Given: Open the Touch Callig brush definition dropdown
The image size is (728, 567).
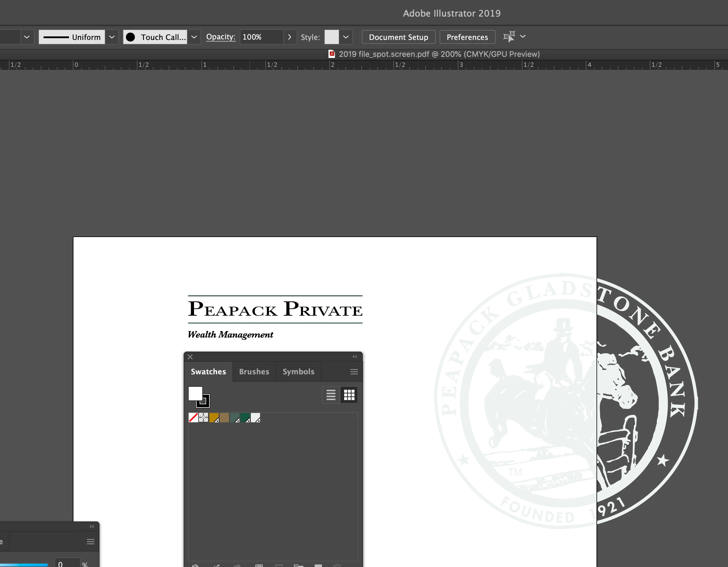Looking at the screenshot, I should click(x=194, y=37).
